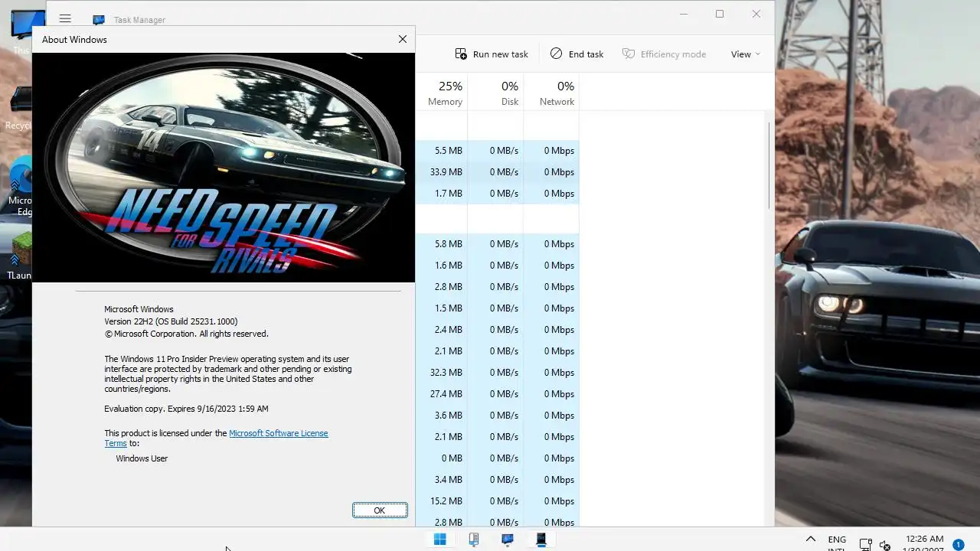
Task: Click the 'Microsoft Windows' heading text
Action: click(x=139, y=309)
